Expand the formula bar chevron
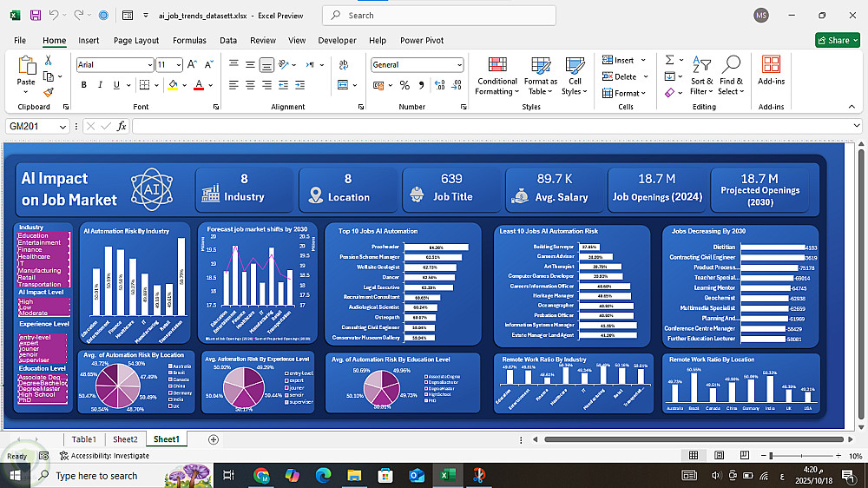Screen dimensions: 868x488 pos(857,126)
